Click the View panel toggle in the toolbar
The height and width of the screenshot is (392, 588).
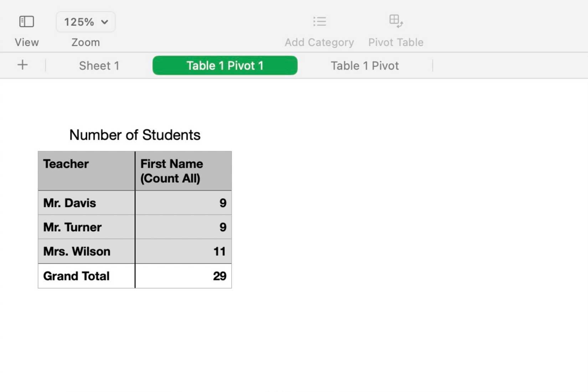pos(27,21)
